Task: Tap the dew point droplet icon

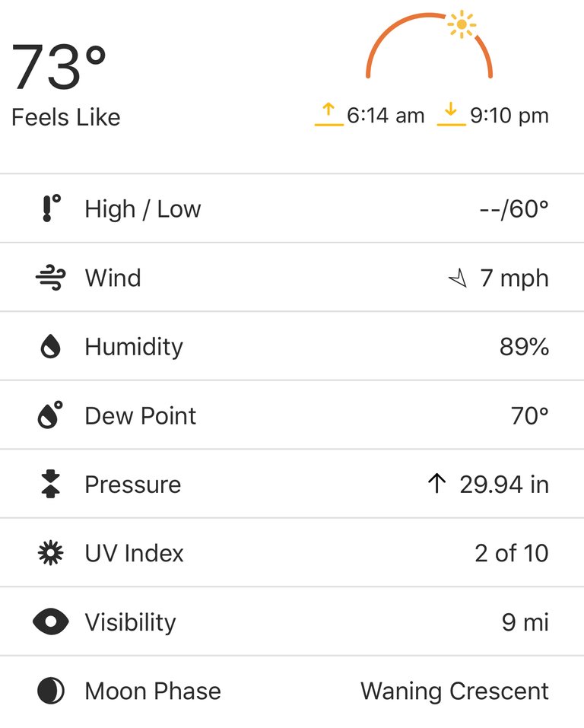Action: click(x=50, y=415)
